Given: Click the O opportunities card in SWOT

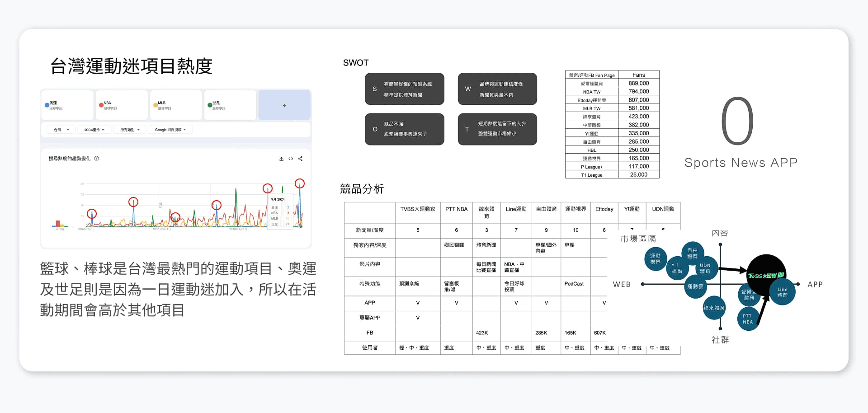Looking at the screenshot, I should pos(405,129).
